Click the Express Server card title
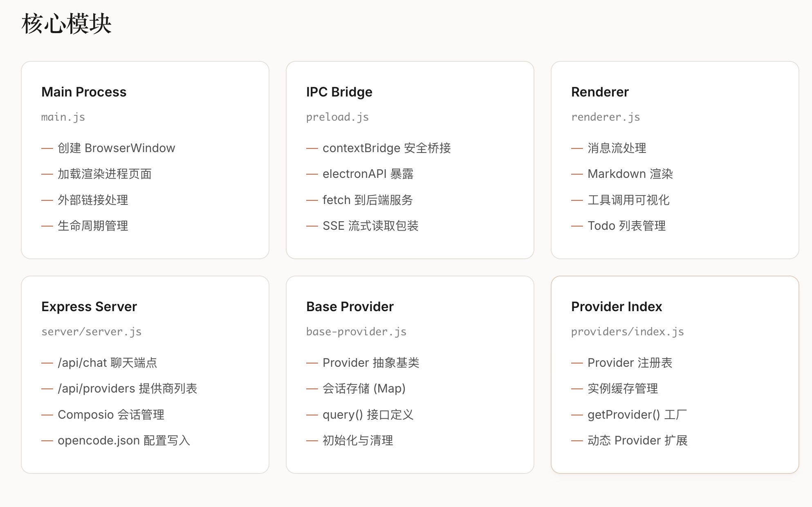 (x=89, y=307)
